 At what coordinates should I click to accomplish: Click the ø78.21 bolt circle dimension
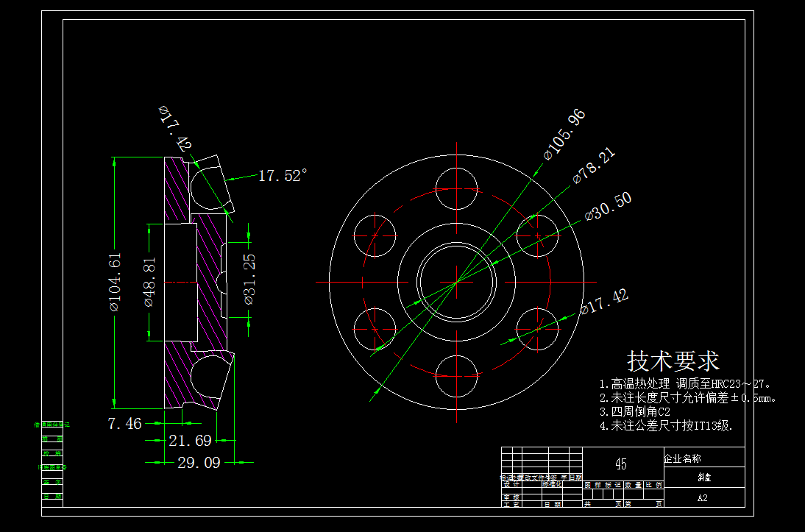pos(595,166)
